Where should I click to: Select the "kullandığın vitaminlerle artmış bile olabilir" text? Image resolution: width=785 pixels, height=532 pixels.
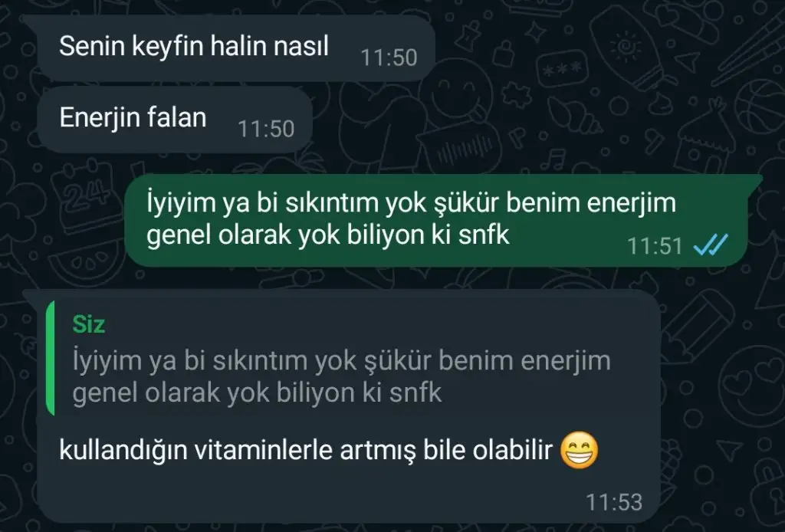(x=305, y=449)
